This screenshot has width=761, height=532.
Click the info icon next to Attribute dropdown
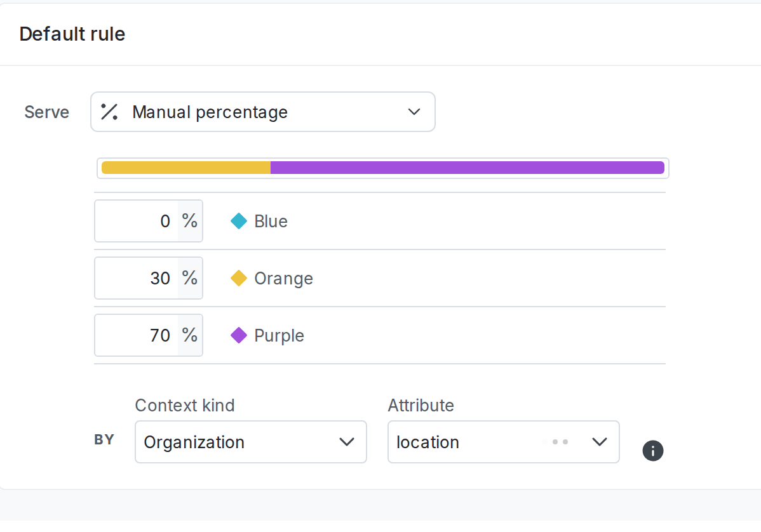[652, 451]
